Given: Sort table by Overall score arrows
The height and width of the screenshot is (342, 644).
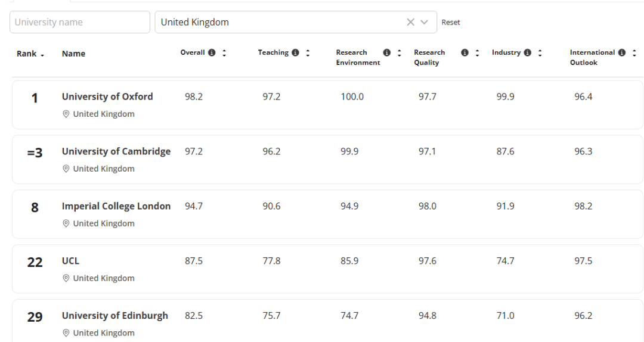Looking at the screenshot, I should coord(224,53).
